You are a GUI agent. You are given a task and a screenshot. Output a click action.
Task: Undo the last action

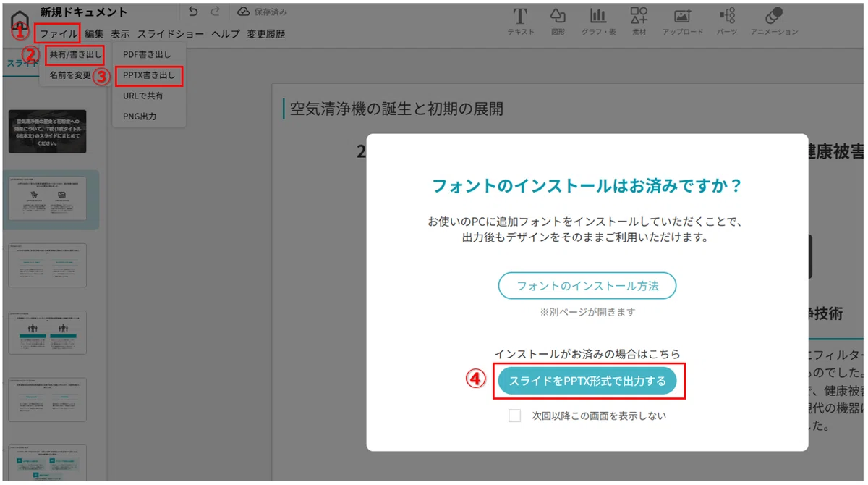[192, 12]
